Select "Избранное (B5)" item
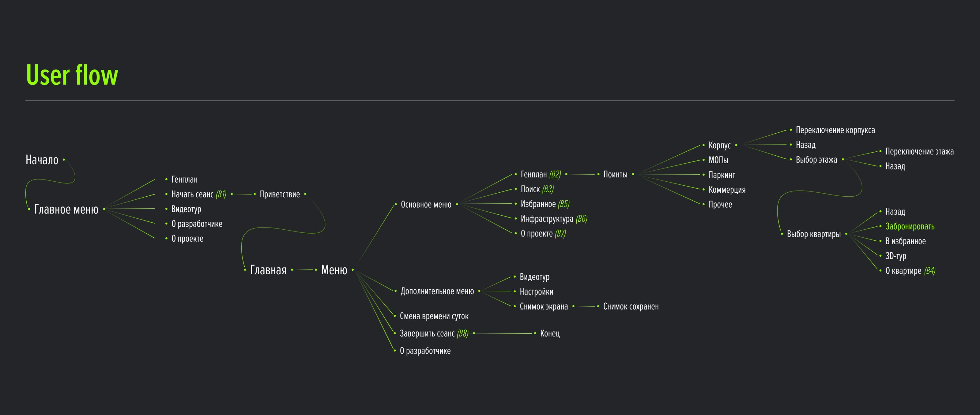This screenshot has height=415, width=980. pos(545,204)
